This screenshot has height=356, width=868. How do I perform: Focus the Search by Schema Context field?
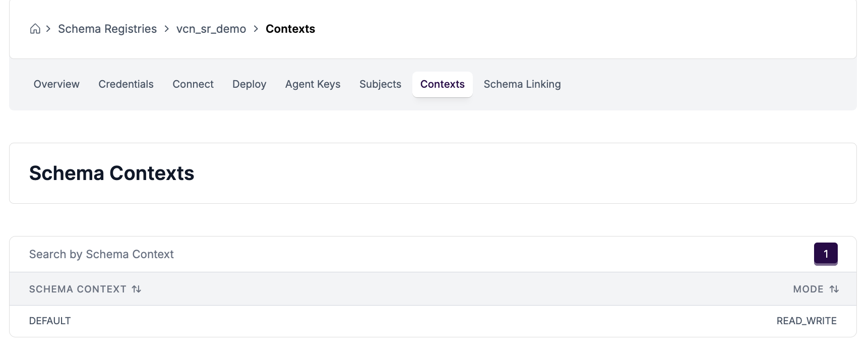tap(403, 254)
